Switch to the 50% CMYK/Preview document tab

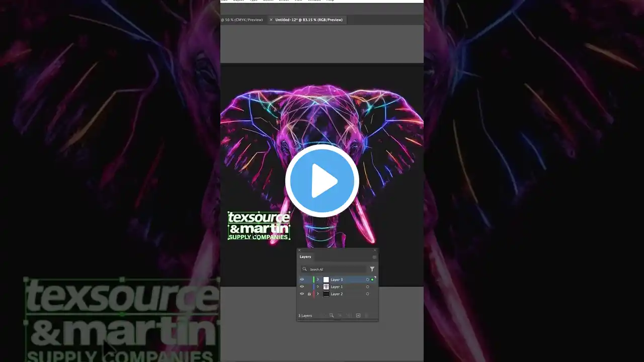coord(244,20)
